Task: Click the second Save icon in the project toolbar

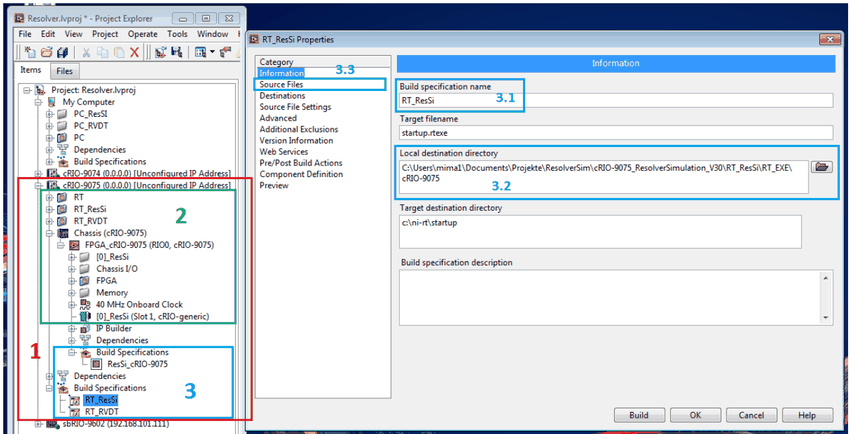Action: click(176, 52)
